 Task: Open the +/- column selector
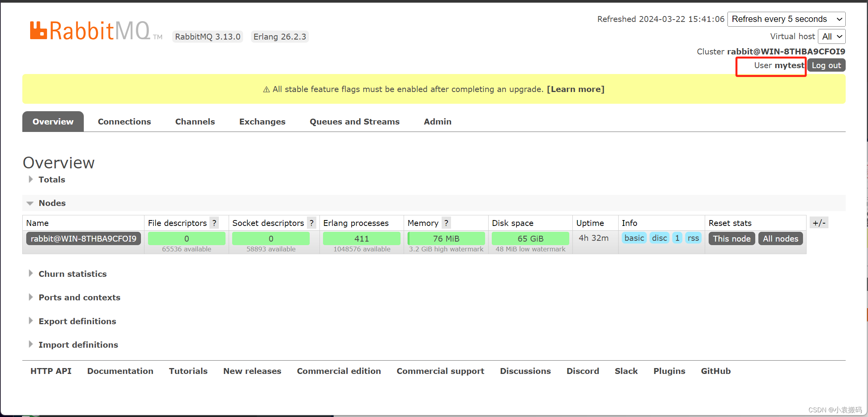(x=819, y=222)
